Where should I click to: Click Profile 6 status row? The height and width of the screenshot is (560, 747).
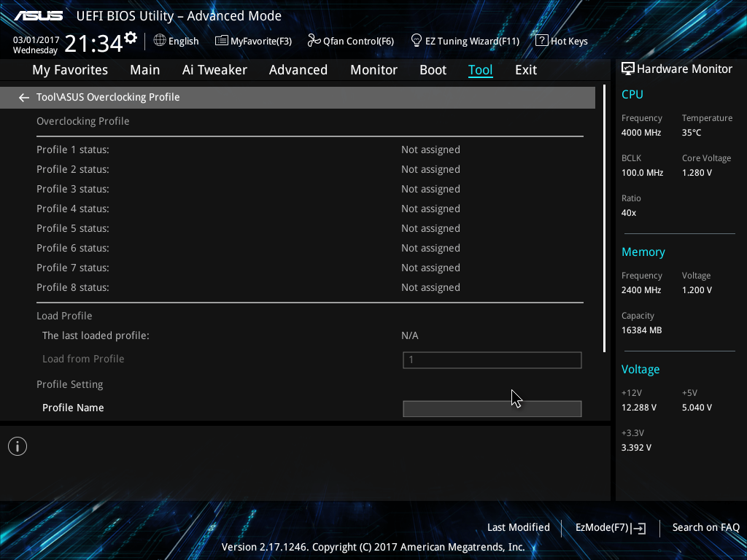coord(309,248)
